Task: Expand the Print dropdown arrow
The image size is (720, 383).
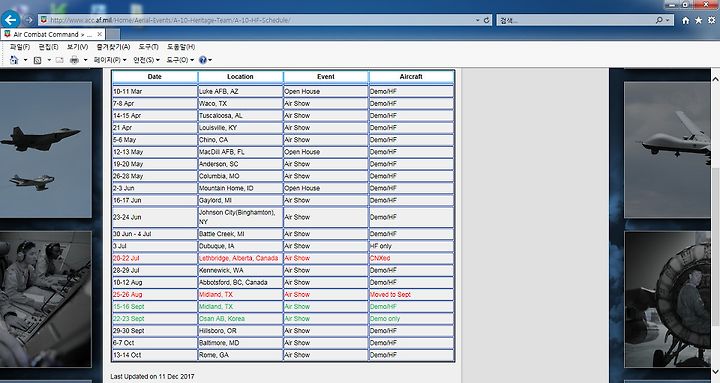Action: tap(85, 60)
